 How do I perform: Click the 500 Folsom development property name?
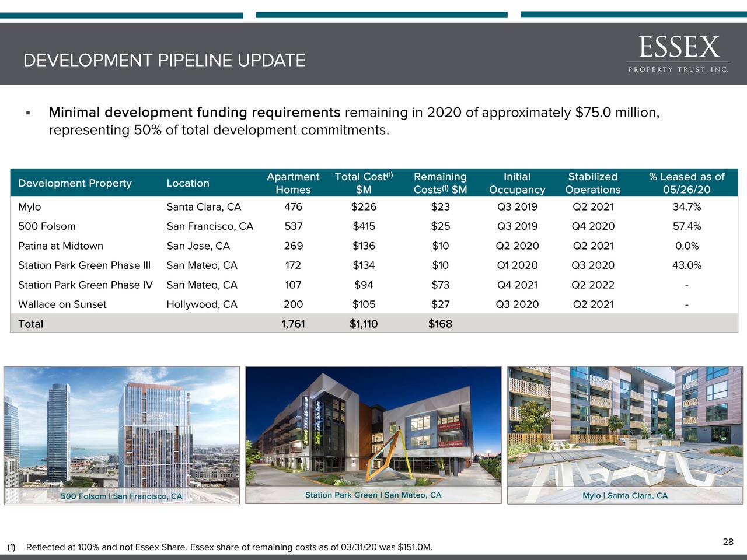pyautogui.click(x=47, y=226)
